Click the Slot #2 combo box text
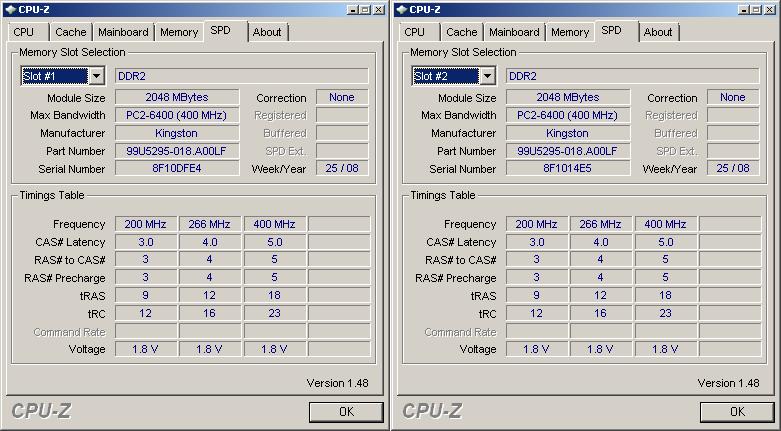Viewport: 781px width, 431px height. (446, 76)
